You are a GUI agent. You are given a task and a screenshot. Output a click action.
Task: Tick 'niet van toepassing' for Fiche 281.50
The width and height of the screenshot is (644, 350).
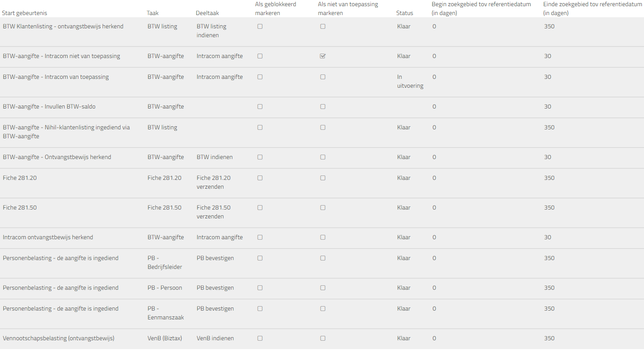pyautogui.click(x=323, y=208)
